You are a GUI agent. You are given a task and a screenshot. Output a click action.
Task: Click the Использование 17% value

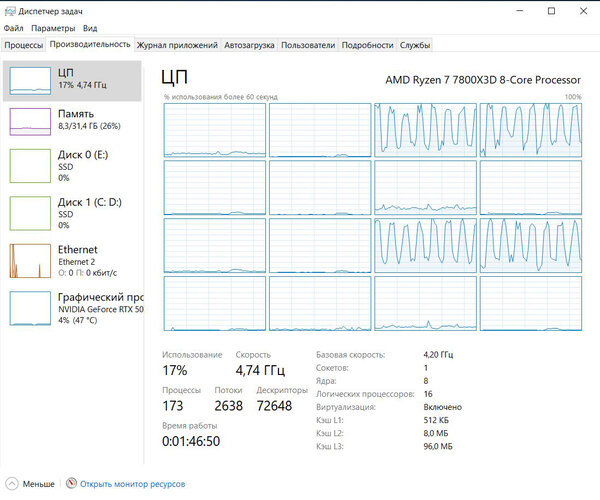175,370
